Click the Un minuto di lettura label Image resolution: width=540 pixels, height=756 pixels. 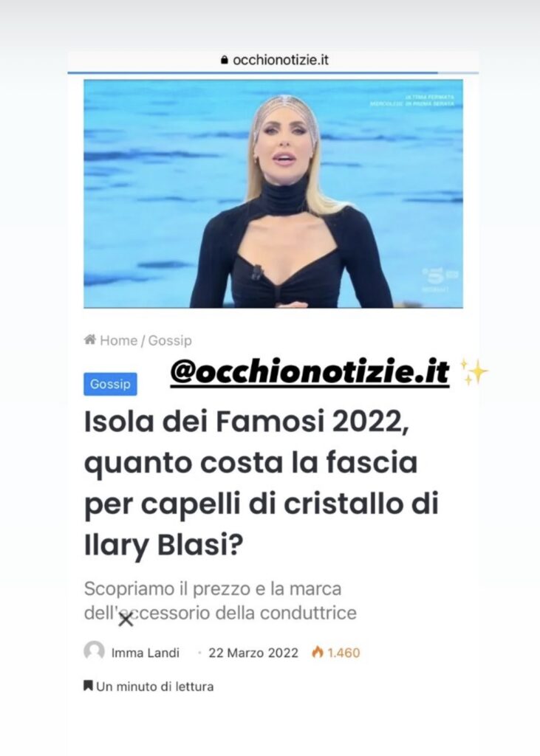coord(155,686)
